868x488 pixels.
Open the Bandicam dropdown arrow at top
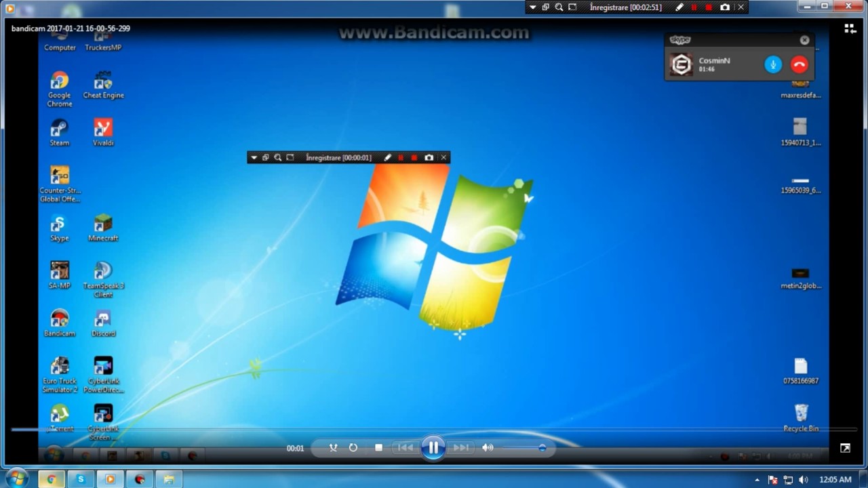coord(533,7)
